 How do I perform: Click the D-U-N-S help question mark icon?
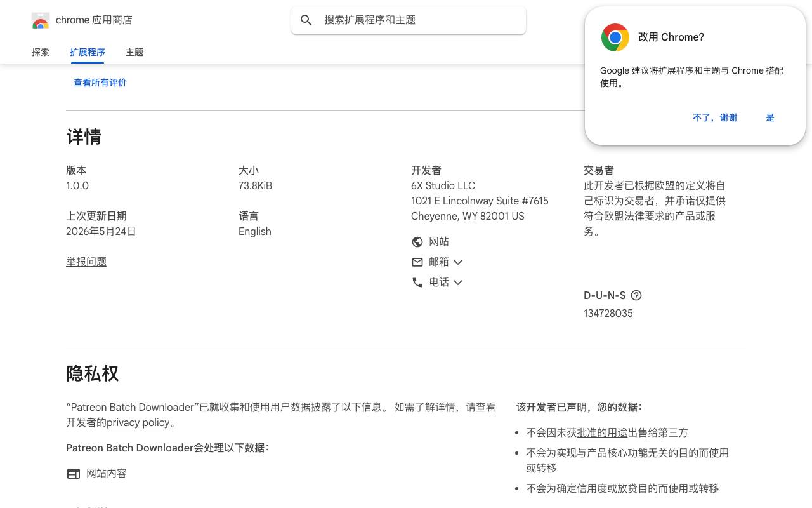point(636,295)
